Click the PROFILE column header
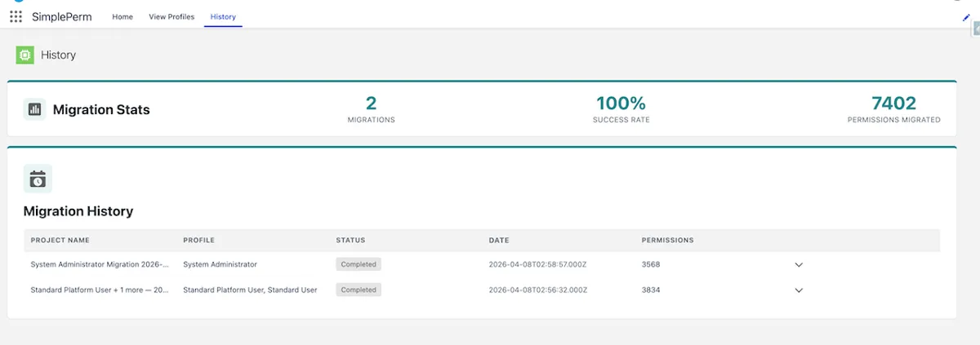This screenshot has height=345, width=980. tap(198, 241)
